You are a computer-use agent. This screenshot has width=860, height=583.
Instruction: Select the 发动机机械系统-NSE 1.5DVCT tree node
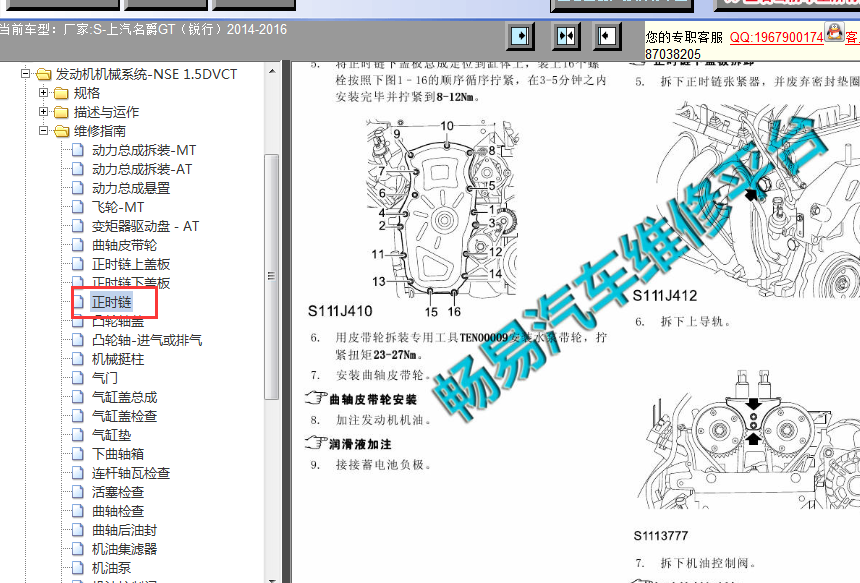coord(146,74)
